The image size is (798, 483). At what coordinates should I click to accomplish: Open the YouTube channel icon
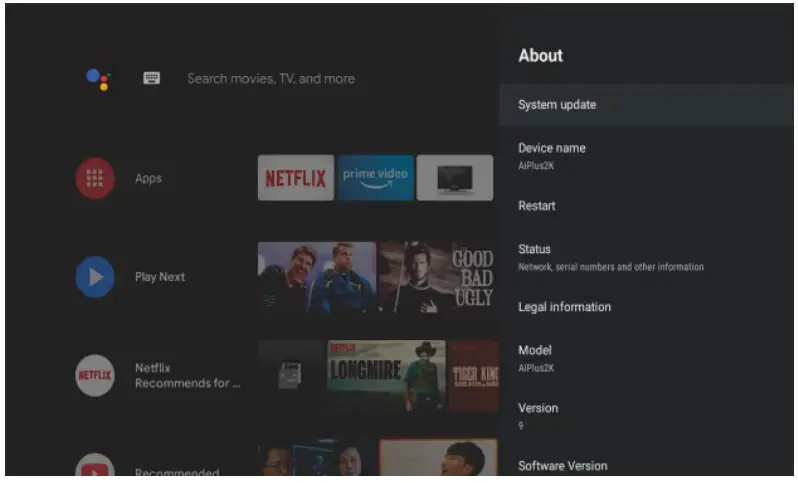click(95, 465)
